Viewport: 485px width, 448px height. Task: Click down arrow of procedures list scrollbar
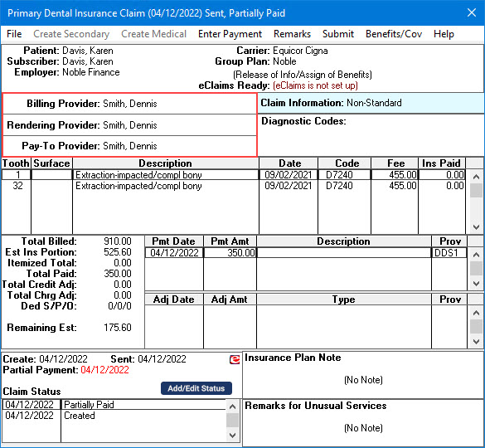[476, 227]
